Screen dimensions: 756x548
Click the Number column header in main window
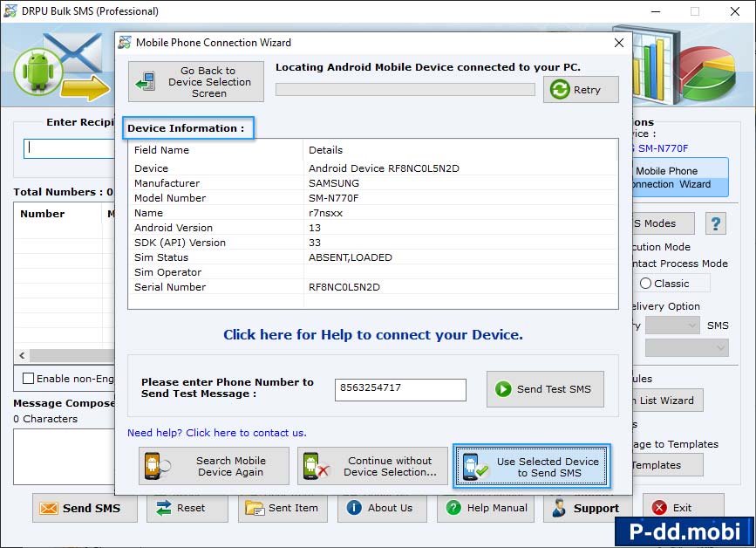tap(58, 214)
